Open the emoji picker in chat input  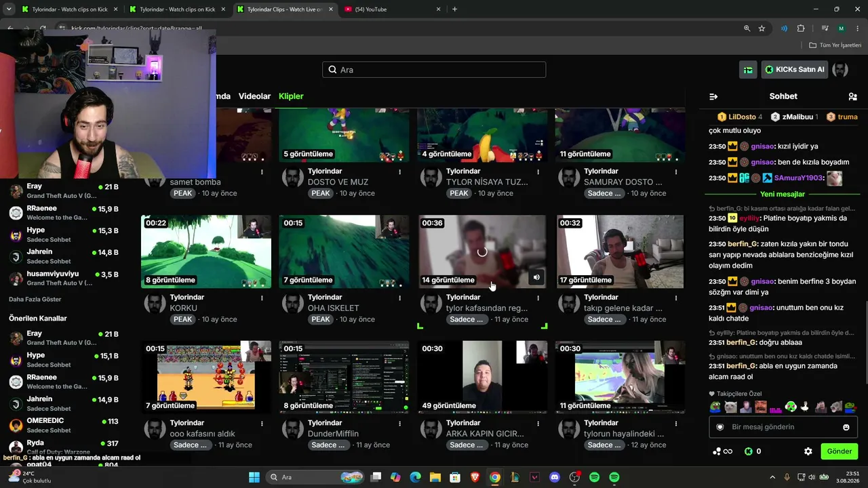pyautogui.click(x=846, y=427)
